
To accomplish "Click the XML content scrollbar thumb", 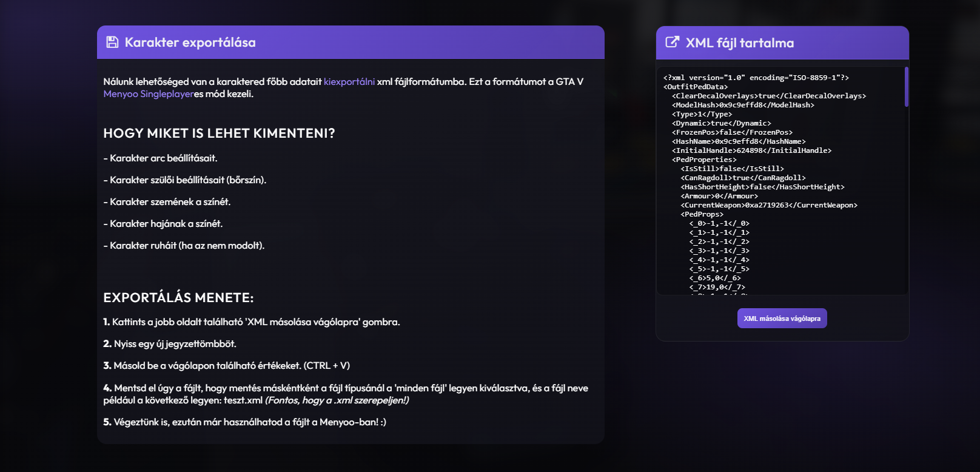I will click(x=906, y=87).
